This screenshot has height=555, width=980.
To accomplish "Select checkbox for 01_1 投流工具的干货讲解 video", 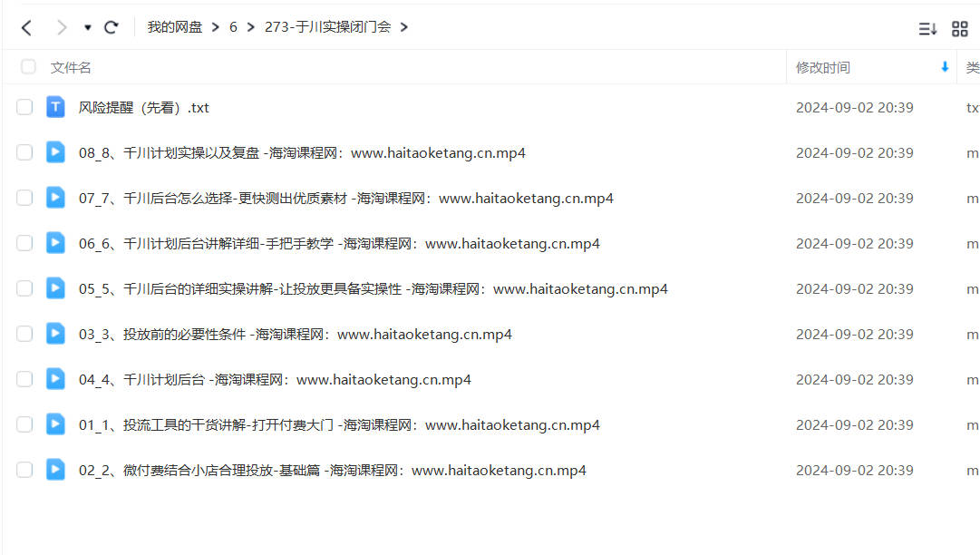I will point(24,424).
